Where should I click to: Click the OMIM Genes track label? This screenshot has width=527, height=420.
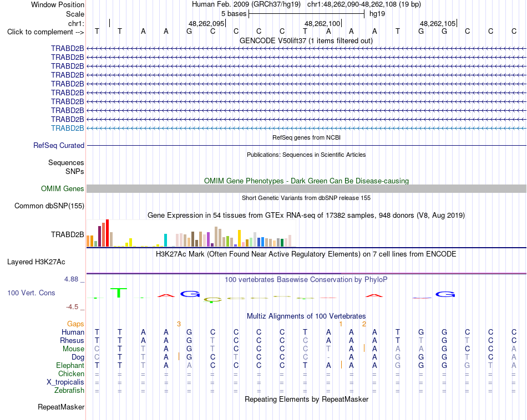[63, 189]
